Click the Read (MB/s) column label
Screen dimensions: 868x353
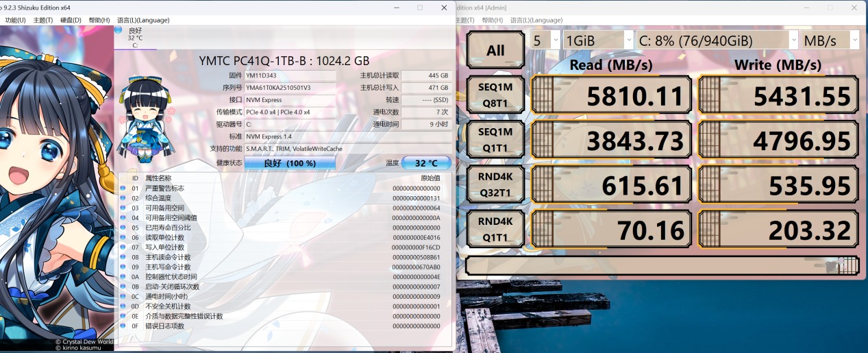click(610, 65)
